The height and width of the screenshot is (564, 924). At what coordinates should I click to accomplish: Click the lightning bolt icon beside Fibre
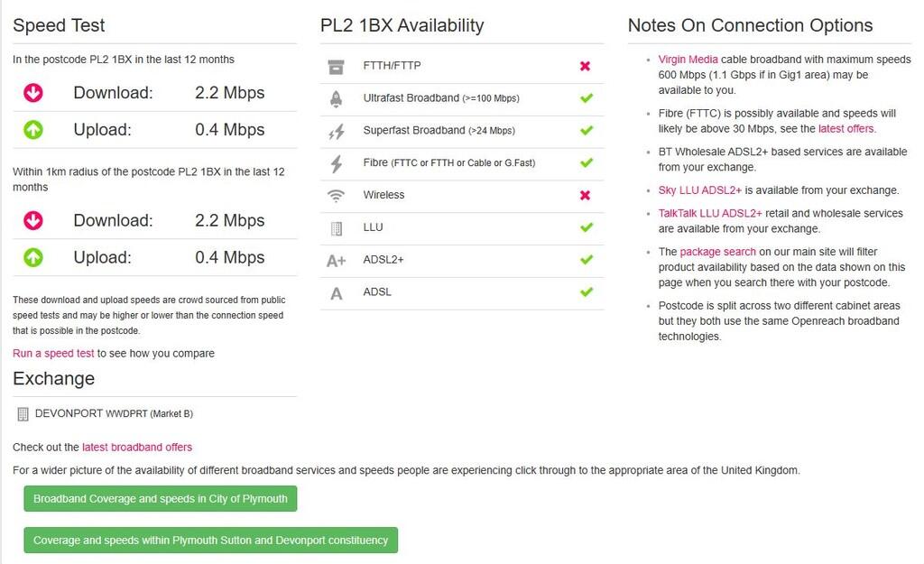tap(337, 164)
